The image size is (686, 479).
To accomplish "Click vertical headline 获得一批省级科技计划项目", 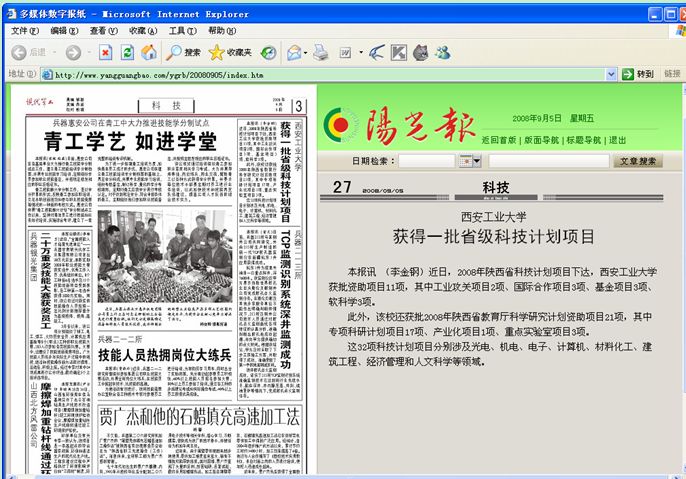I will (x=285, y=172).
